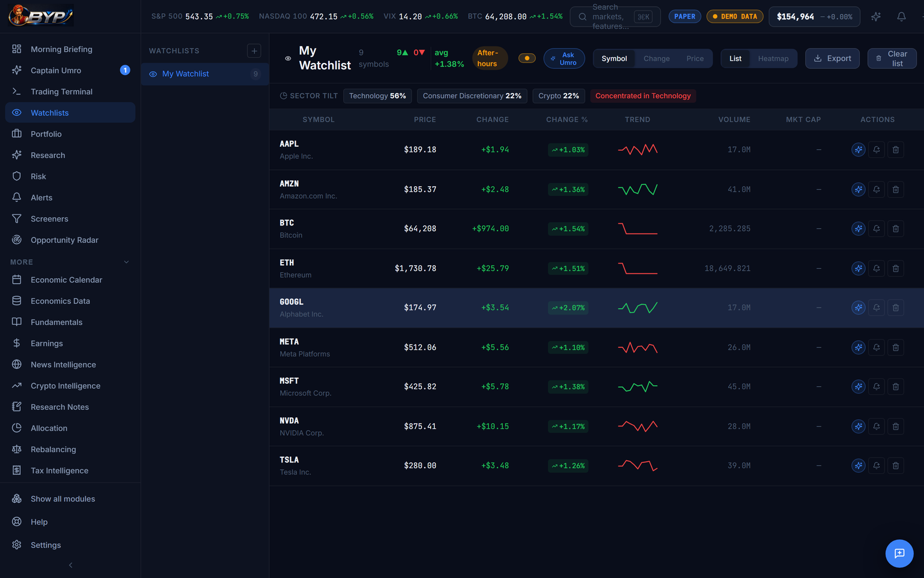Remove TSLA using its trash icon
The height and width of the screenshot is (578, 924).
tap(896, 466)
